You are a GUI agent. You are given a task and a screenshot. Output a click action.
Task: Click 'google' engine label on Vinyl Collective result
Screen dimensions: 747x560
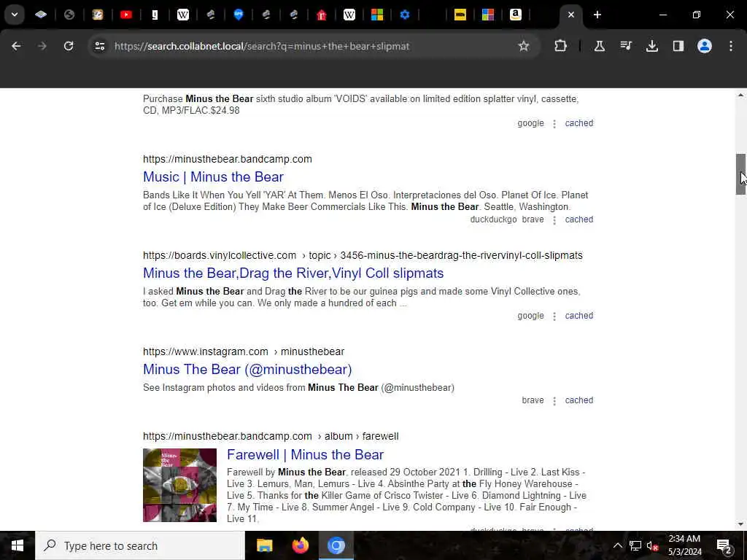click(530, 316)
